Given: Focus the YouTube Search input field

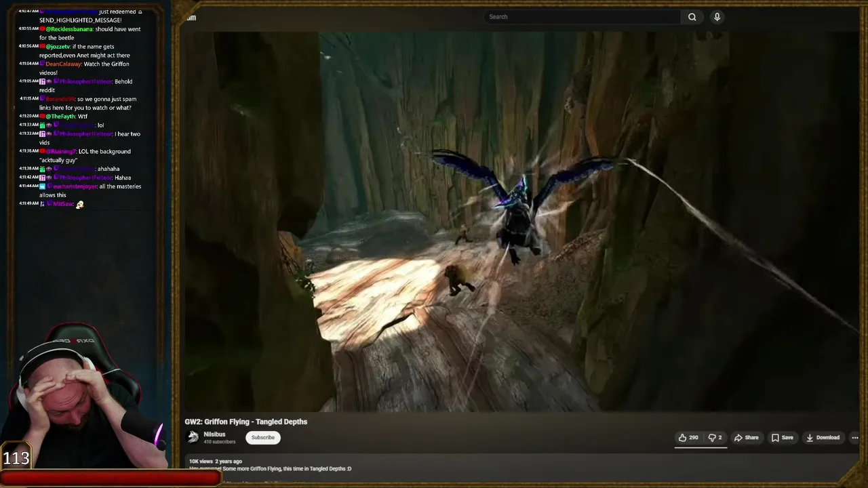Looking at the screenshot, I should coord(582,17).
